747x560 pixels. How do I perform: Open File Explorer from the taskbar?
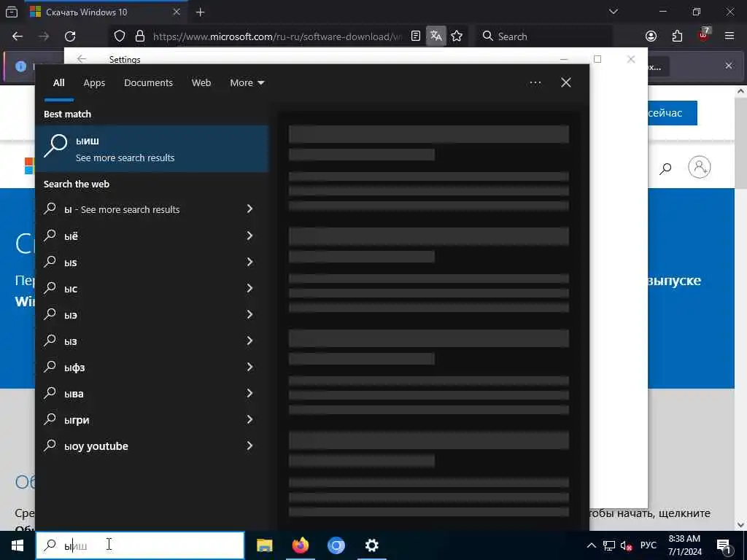click(x=264, y=545)
